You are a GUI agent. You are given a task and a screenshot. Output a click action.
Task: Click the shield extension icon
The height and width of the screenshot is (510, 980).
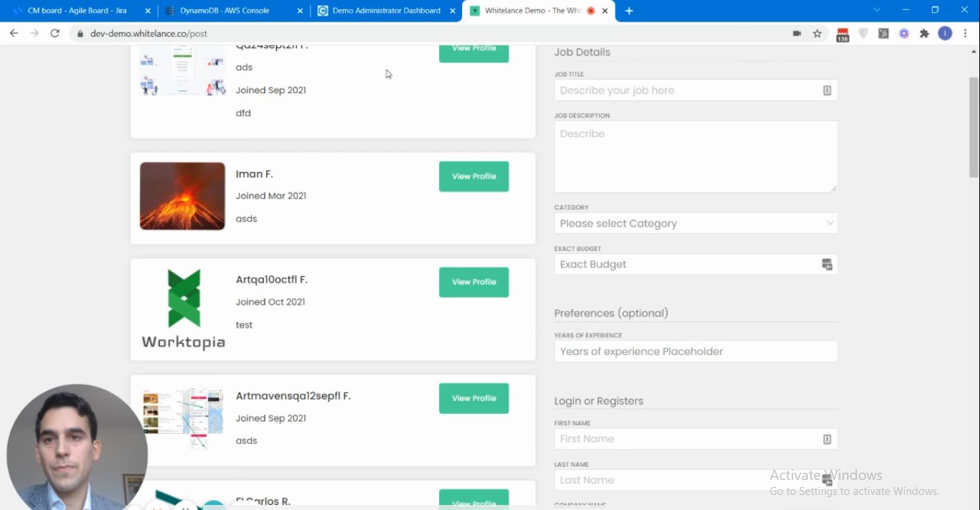point(863,34)
